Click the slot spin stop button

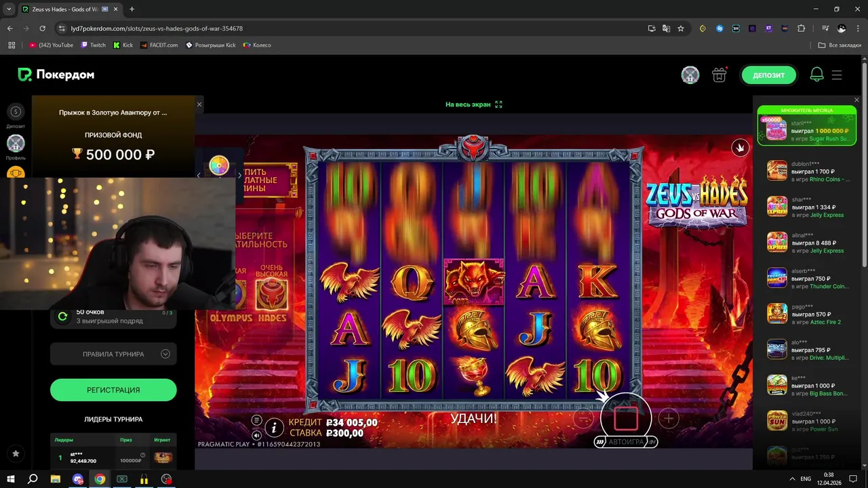pos(625,418)
